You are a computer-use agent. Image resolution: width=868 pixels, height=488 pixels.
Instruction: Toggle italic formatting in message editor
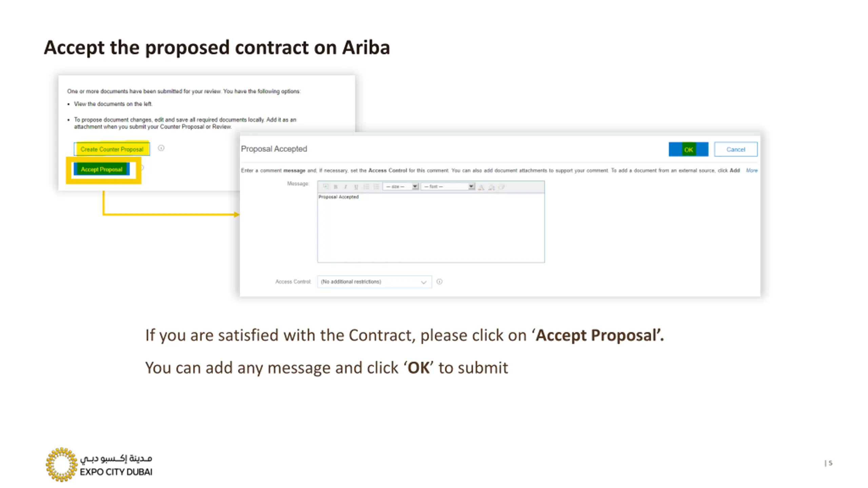click(346, 187)
